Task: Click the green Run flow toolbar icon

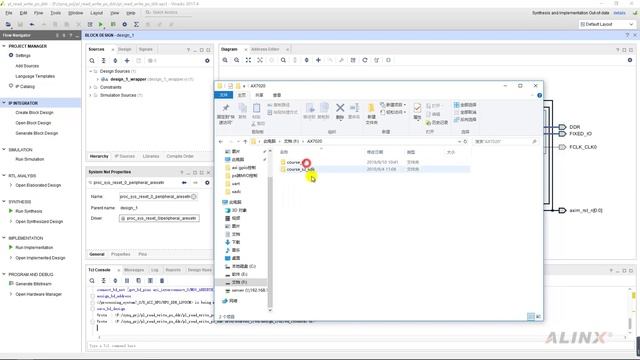Action: (x=101, y=24)
